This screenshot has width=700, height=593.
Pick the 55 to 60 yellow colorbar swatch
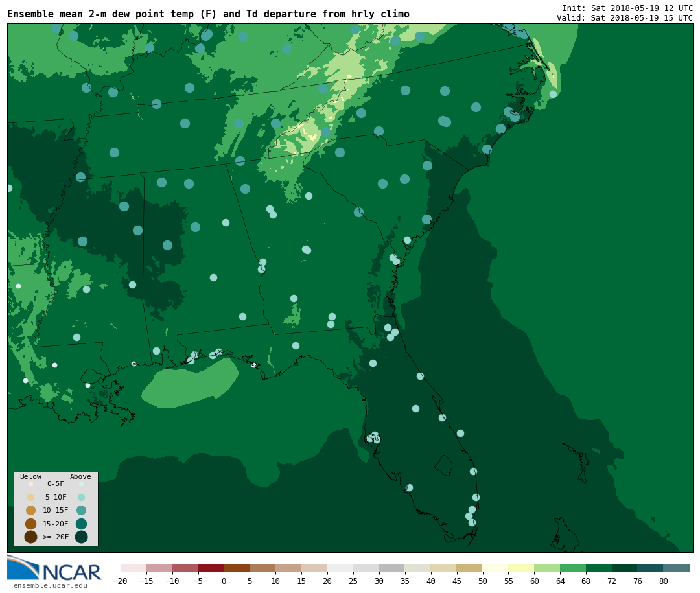tap(522, 568)
